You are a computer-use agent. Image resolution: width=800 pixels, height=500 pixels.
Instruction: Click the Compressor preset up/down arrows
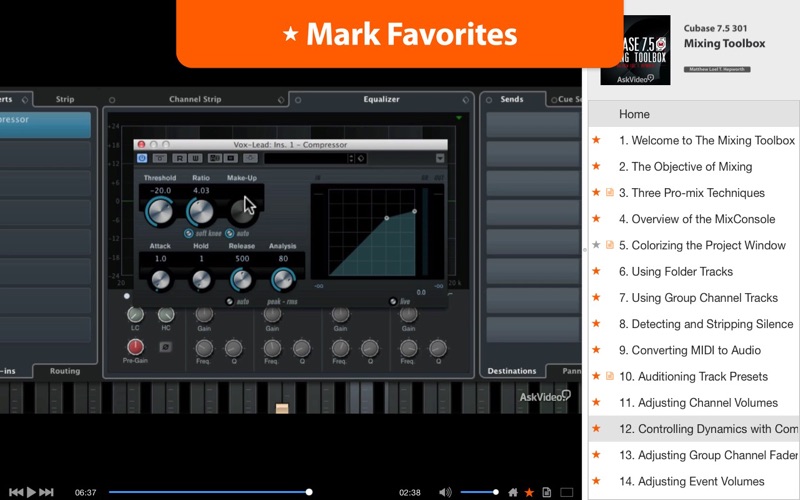[x=351, y=159]
